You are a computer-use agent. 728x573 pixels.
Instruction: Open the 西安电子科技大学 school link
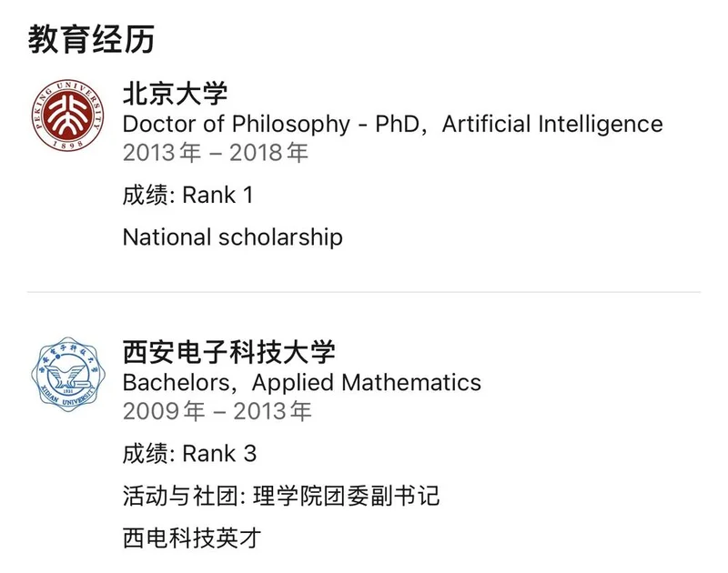click(x=229, y=352)
